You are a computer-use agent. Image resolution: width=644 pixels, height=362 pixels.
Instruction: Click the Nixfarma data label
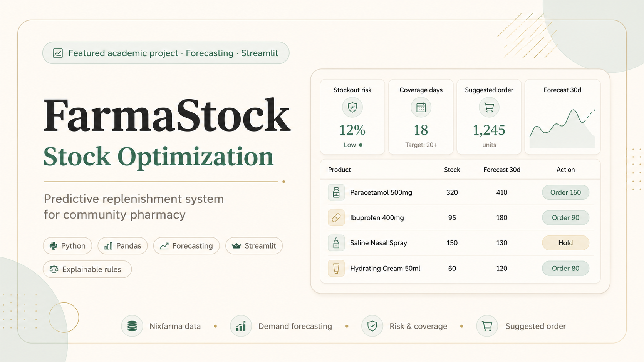coord(175,326)
